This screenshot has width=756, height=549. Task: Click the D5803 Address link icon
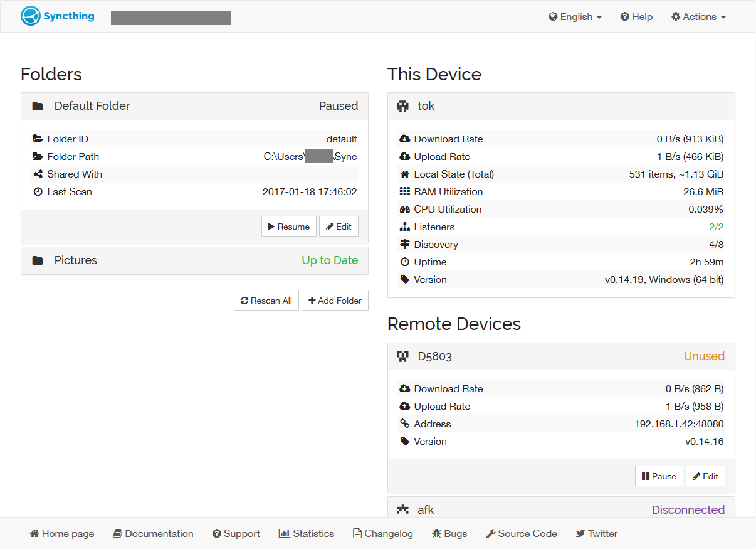[405, 424]
